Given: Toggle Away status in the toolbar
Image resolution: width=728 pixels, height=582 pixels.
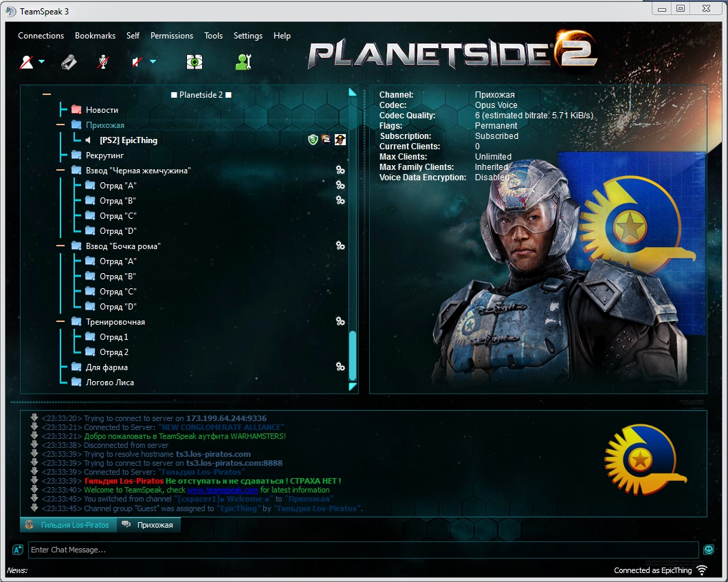Looking at the screenshot, I should pyautogui.click(x=26, y=62).
